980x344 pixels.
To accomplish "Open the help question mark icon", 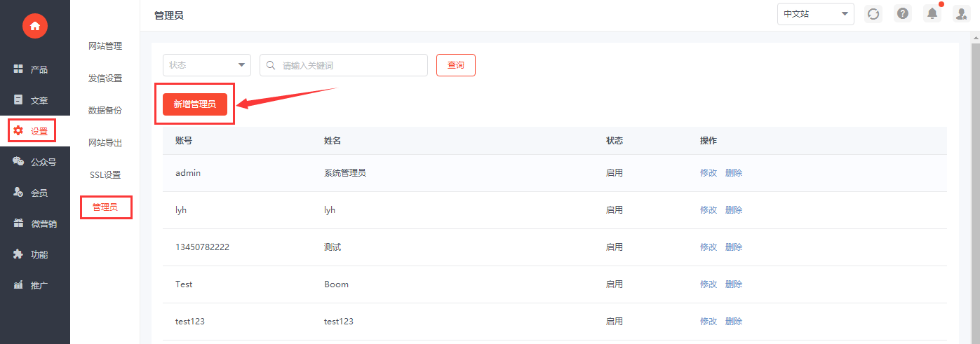I will tap(903, 14).
